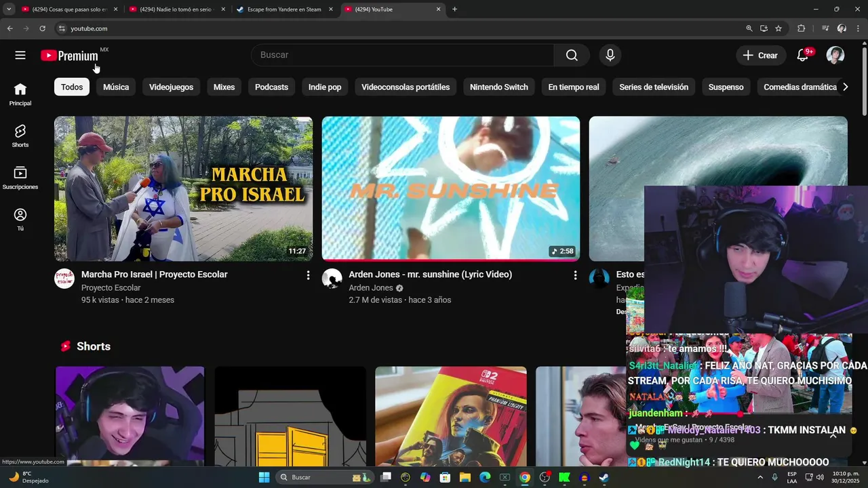Select the Videoconsolas portátiles chip
This screenshot has height=488, width=868.
(406, 87)
